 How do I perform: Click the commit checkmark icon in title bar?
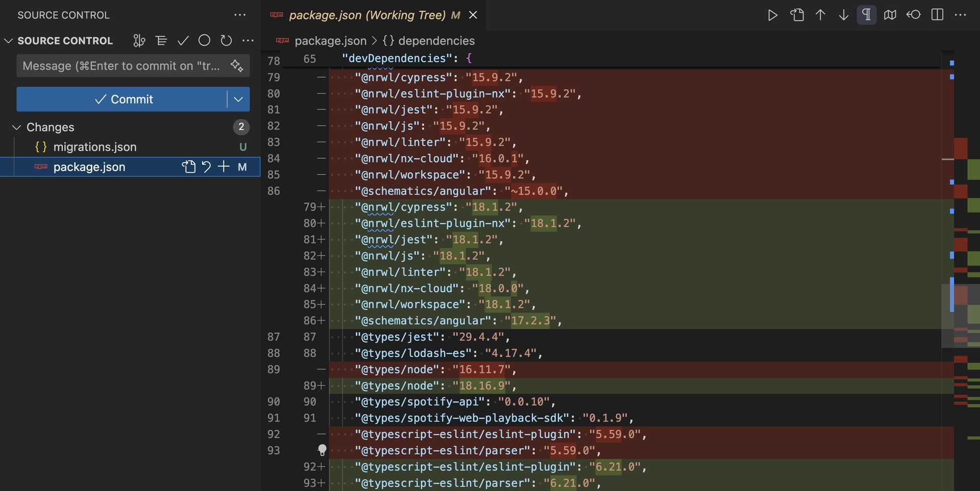tap(183, 40)
